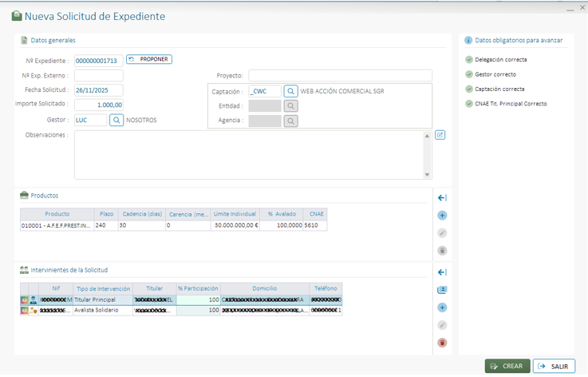The width and height of the screenshot is (588, 377).
Task: Click the edit Observaciones icon
Action: 440,135
